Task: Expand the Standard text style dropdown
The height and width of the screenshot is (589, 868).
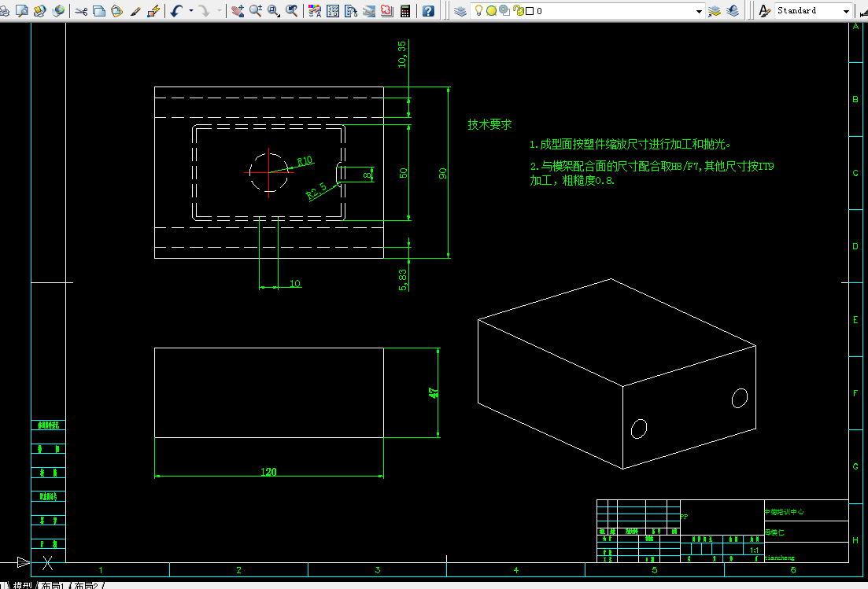Action: click(846, 11)
